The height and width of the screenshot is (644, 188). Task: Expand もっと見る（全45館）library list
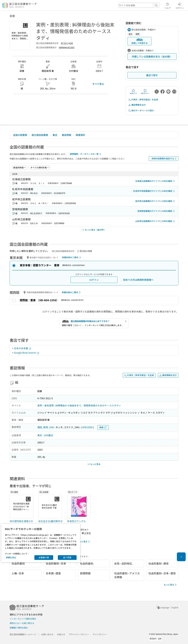point(94,230)
